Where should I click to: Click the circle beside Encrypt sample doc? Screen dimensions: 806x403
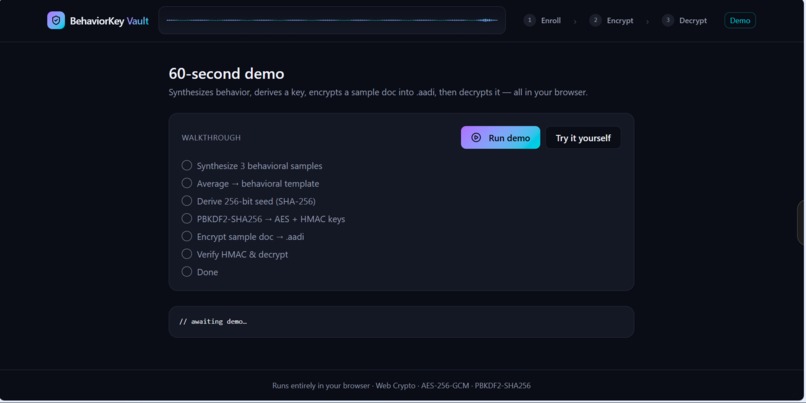point(187,236)
